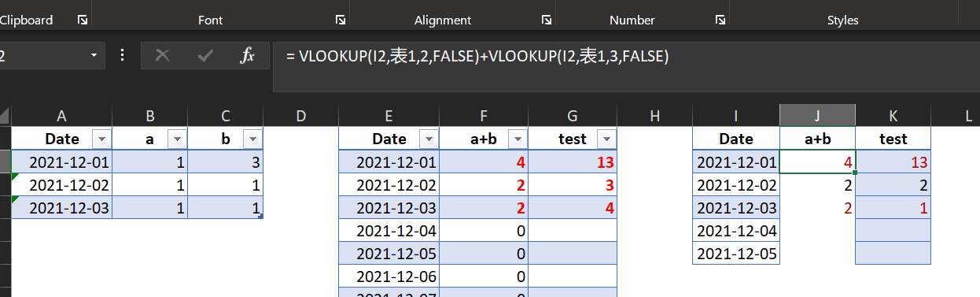Image resolution: width=980 pixels, height=297 pixels.
Task: Select cell G4 showing red 4
Action: pyautogui.click(x=573, y=208)
